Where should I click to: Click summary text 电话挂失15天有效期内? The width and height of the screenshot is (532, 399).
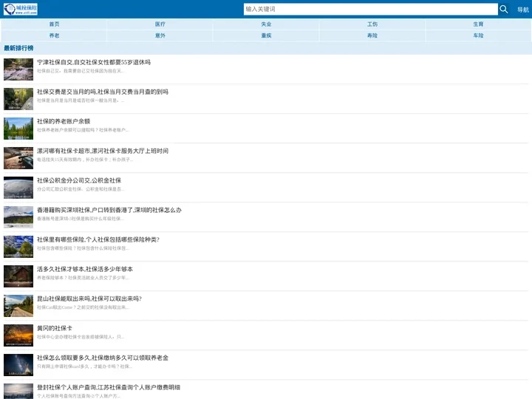tap(85, 159)
